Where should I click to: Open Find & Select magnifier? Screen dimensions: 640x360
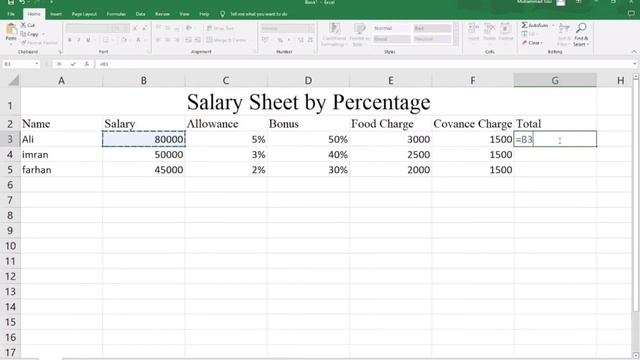tap(581, 34)
